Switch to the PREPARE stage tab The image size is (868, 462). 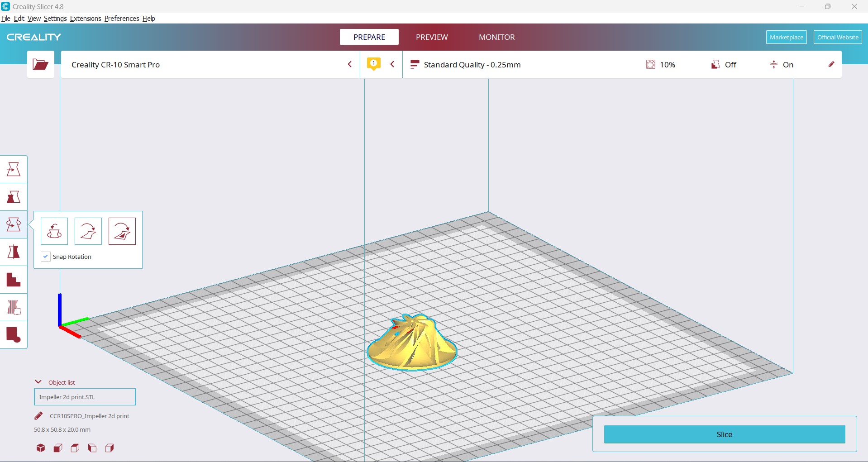coord(369,37)
